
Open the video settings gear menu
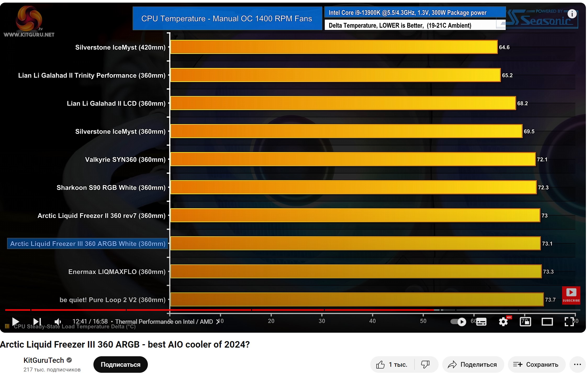pyautogui.click(x=503, y=322)
